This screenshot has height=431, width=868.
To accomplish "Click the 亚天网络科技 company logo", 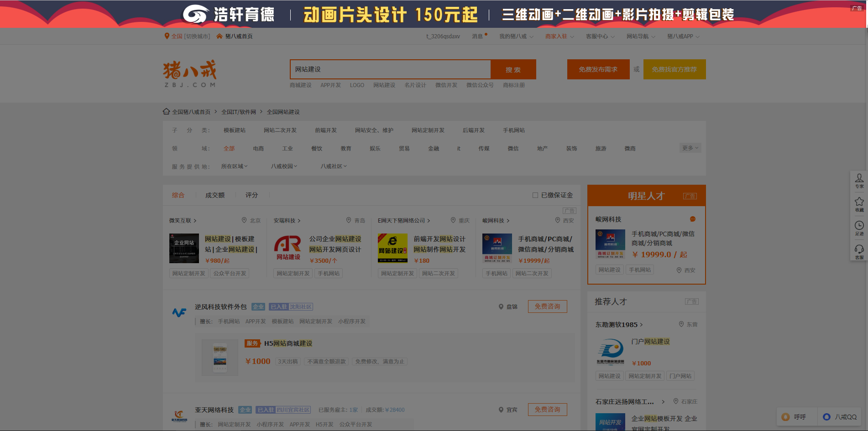I will coord(179,415).
